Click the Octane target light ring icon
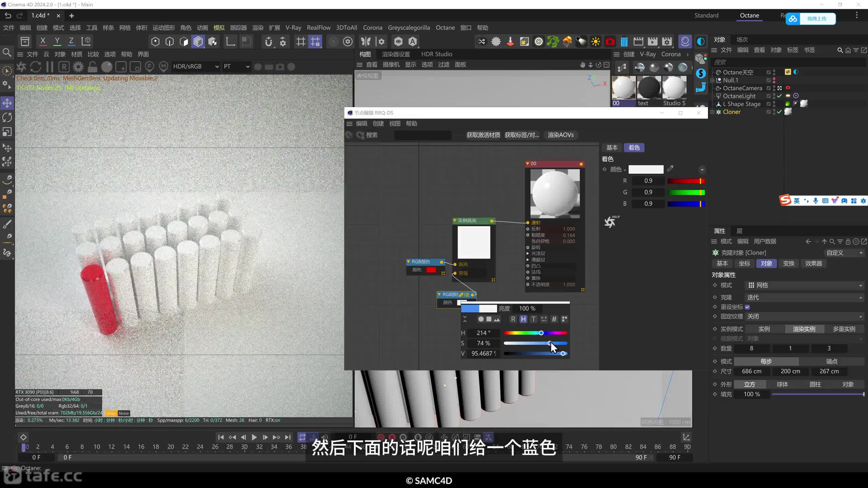Viewport: 868px width, 488px height. tap(539, 42)
